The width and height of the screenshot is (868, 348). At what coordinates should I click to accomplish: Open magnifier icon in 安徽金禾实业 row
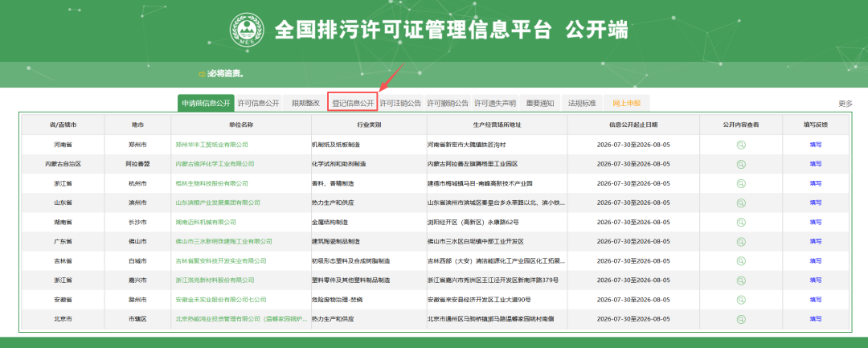(x=741, y=300)
